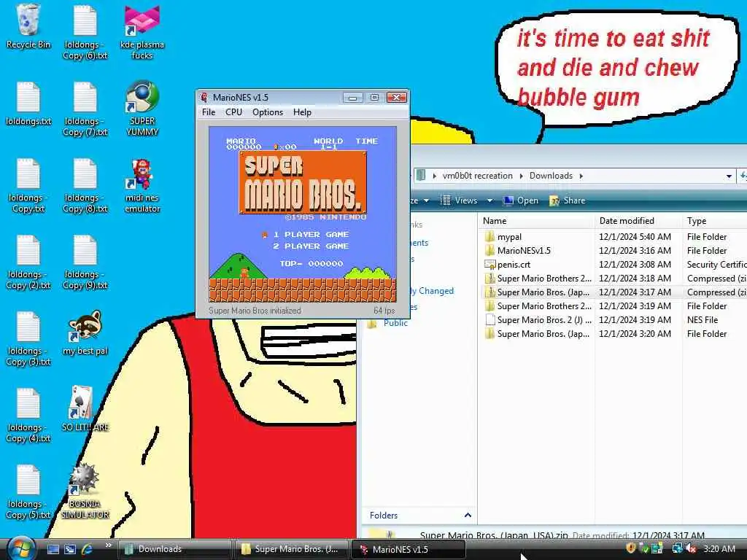Click the Views button in Explorer toolbar

(460, 201)
